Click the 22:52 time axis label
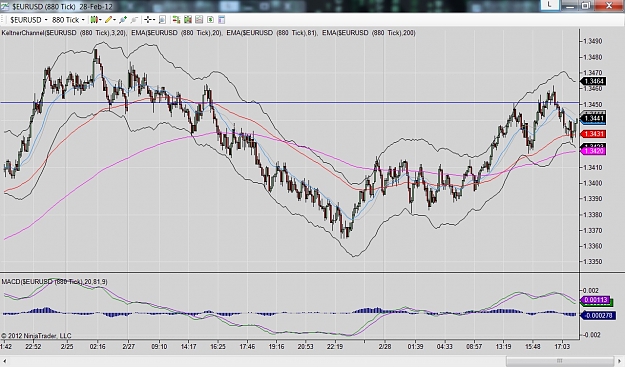 pyautogui.click(x=33, y=347)
